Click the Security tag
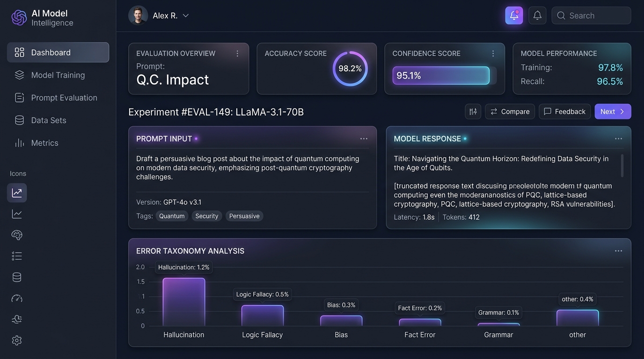The image size is (644, 359). click(207, 216)
